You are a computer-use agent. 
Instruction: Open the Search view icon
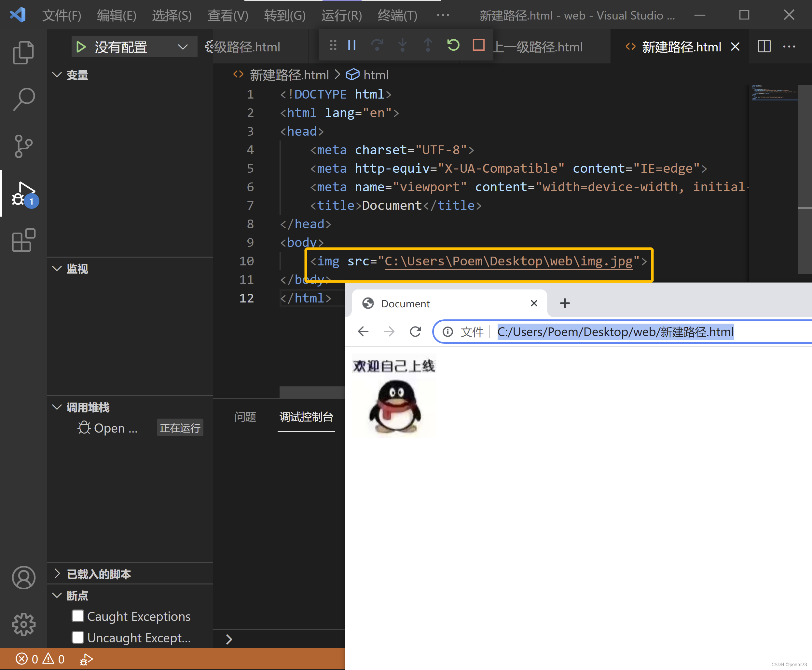tap(23, 99)
